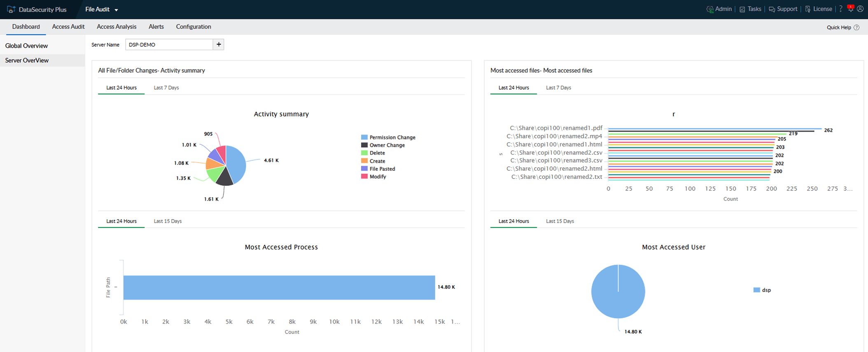Open the Access Analysis tab
868x352 pixels.
click(x=117, y=27)
